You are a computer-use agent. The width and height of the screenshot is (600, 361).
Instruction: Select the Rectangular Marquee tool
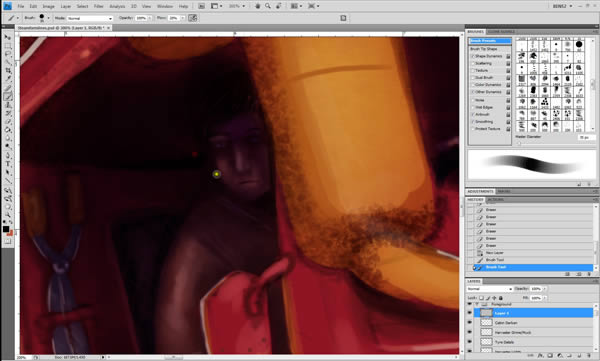7,46
